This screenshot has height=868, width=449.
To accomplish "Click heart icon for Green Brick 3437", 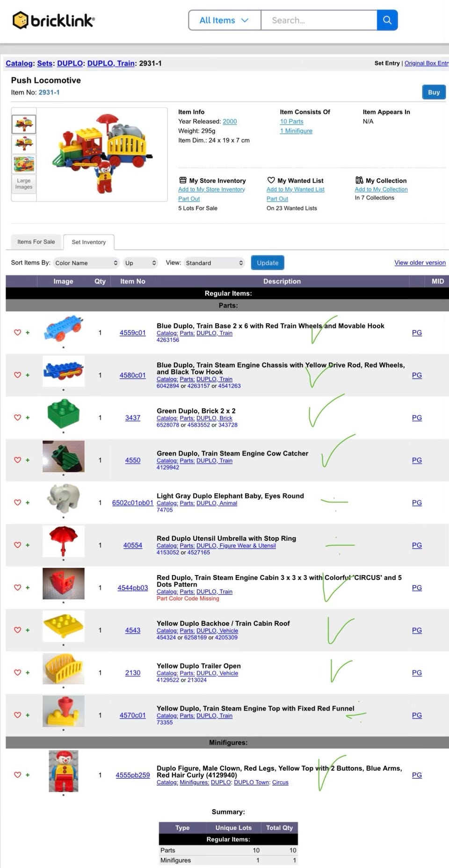I will [x=17, y=417].
